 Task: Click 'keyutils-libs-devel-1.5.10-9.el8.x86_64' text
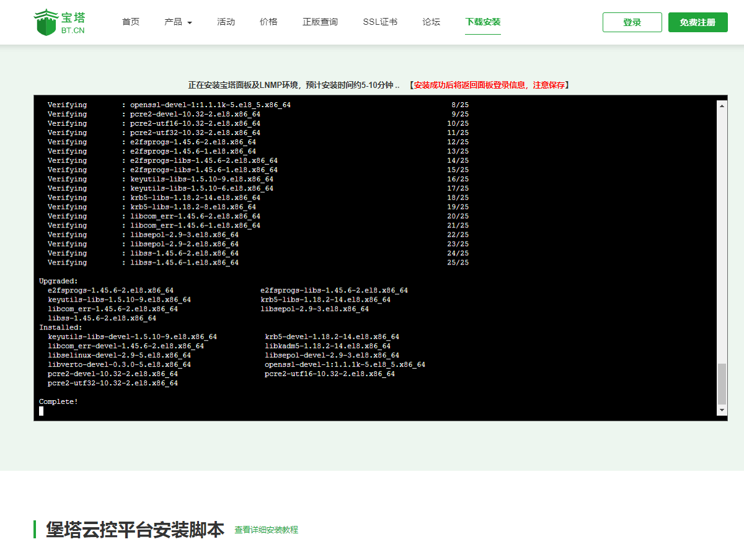(133, 337)
